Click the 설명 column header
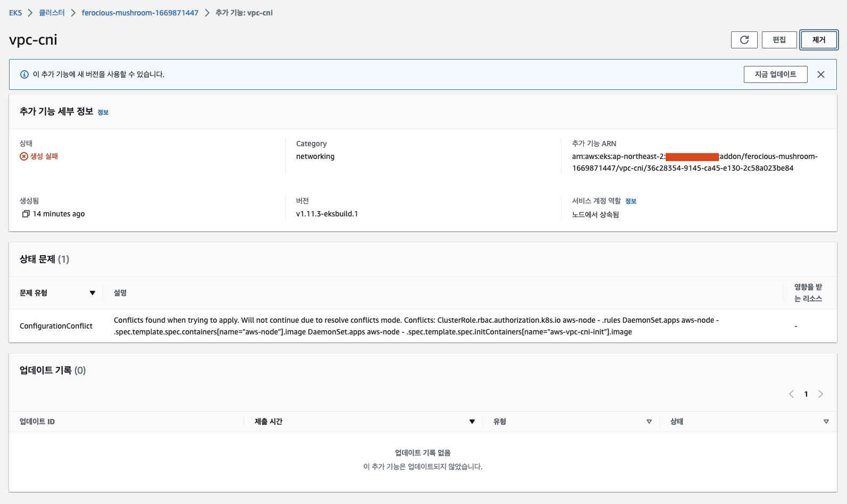 point(120,293)
